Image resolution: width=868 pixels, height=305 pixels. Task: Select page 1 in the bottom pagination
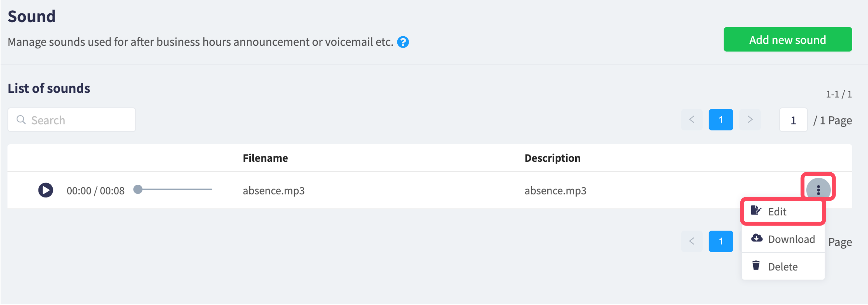tap(721, 241)
